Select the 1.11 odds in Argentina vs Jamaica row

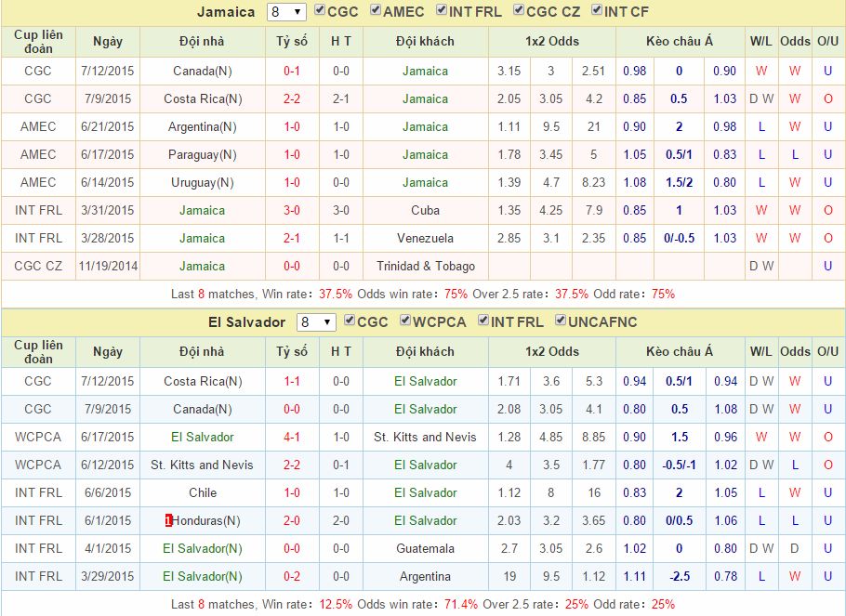coord(509,126)
